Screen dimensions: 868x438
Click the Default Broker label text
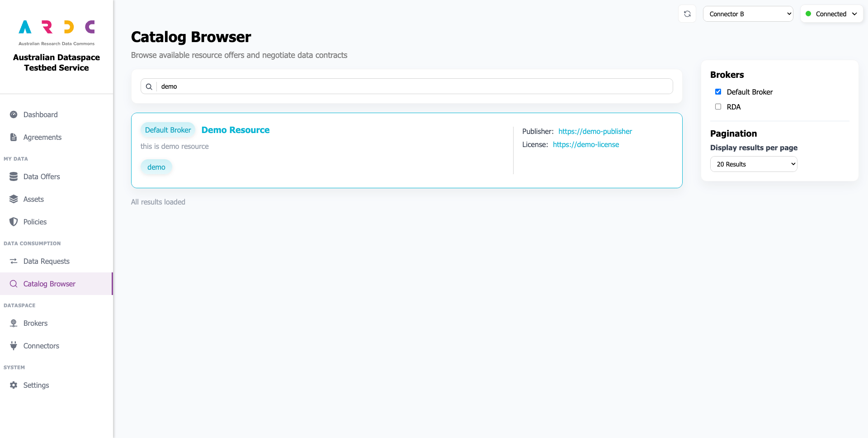(750, 92)
